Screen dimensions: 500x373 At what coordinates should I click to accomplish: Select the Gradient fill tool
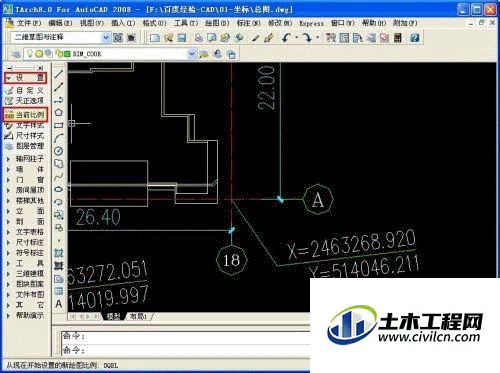[x=59, y=266]
